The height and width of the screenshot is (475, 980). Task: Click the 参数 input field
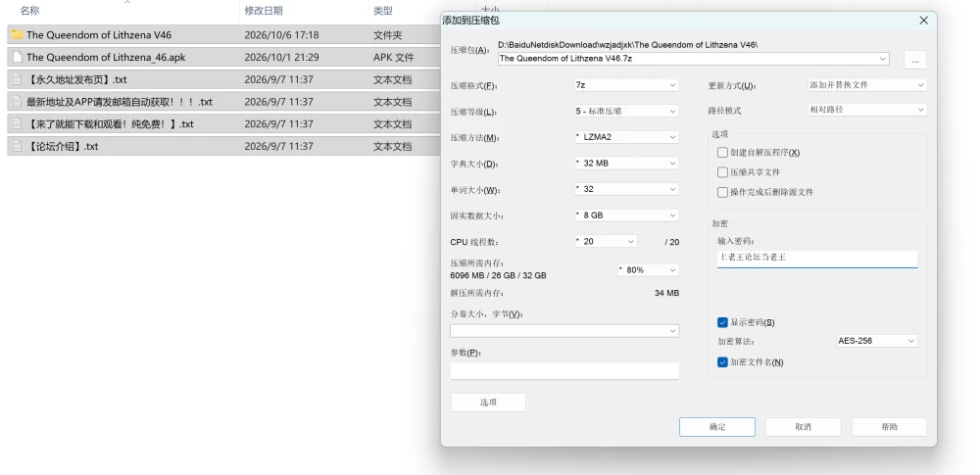564,371
